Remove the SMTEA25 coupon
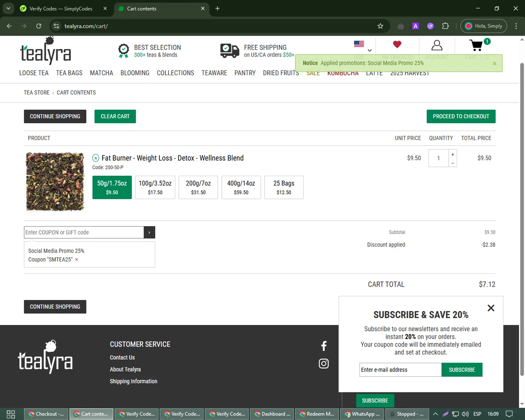The width and height of the screenshot is (525, 420). coord(76,260)
